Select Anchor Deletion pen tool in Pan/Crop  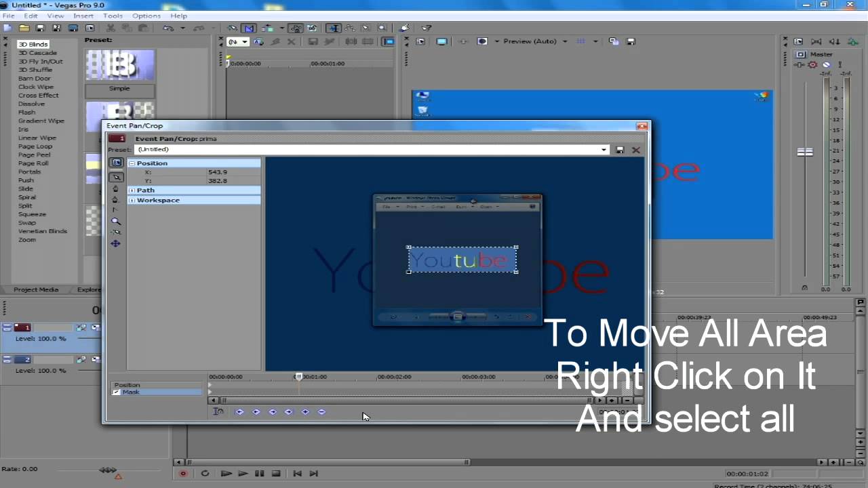pyautogui.click(x=115, y=199)
